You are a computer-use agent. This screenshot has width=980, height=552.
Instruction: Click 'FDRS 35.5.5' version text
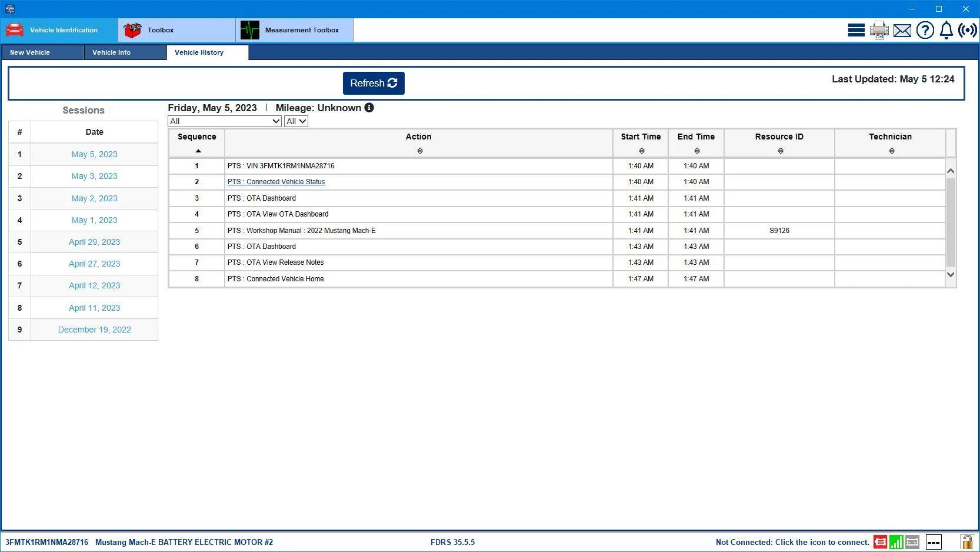[x=452, y=543]
